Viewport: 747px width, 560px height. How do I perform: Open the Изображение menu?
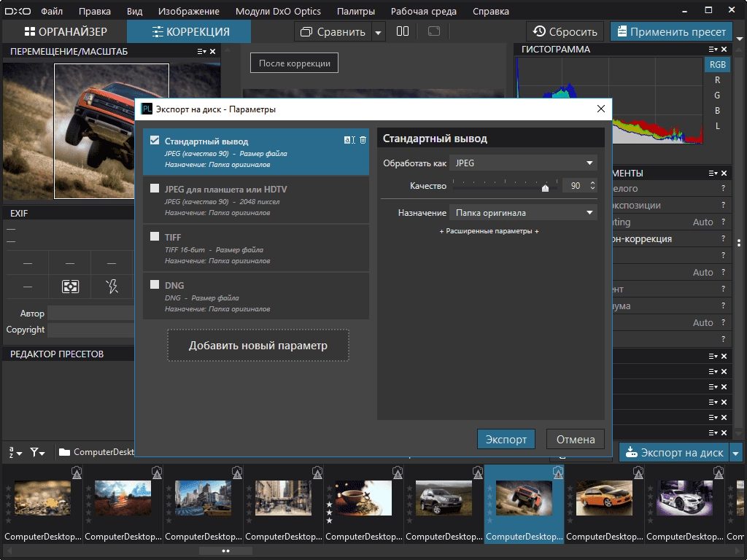[189, 11]
